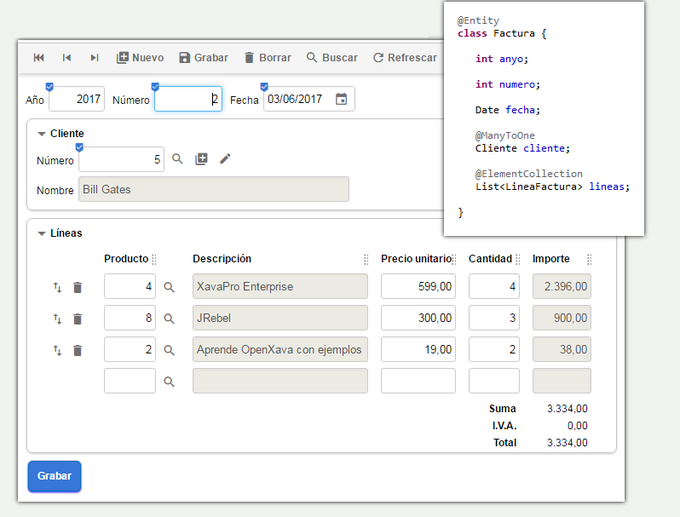The height and width of the screenshot is (517, 680).
Task: Click the Importe value 2.396,00
Action: coord(562,286)
